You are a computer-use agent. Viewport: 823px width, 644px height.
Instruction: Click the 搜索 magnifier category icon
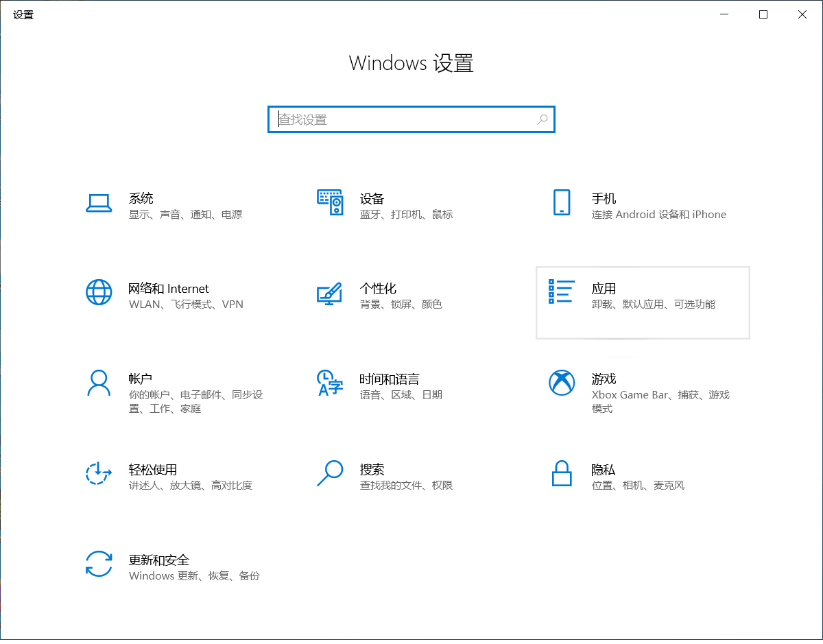(330, 473)
